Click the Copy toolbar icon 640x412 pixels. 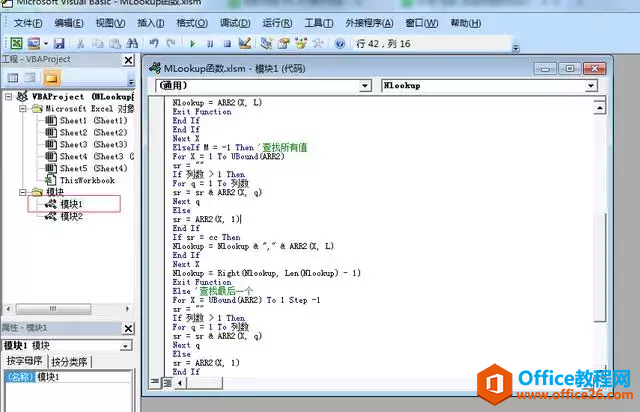[x=98, y=43]
